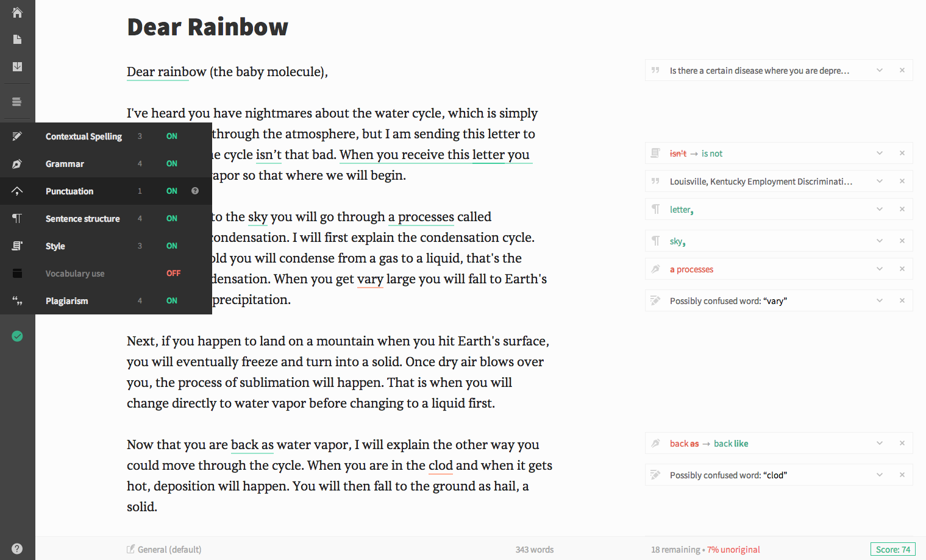The image size is (926, 560).
Task: Open the hamburger menu icon in the sidebar
Action: coord(17,102)
